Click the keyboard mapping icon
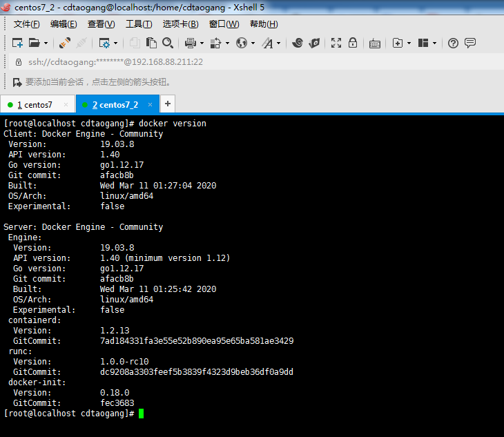Viewport: 504px width, 437px height. (375, 43)
